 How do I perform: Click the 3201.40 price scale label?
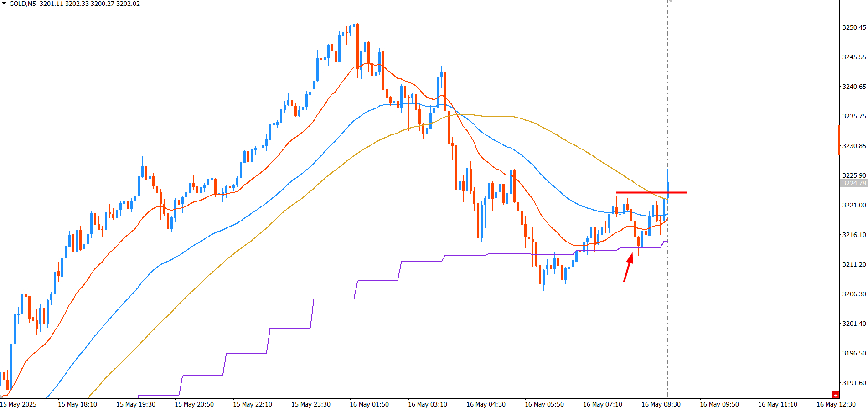854,324
